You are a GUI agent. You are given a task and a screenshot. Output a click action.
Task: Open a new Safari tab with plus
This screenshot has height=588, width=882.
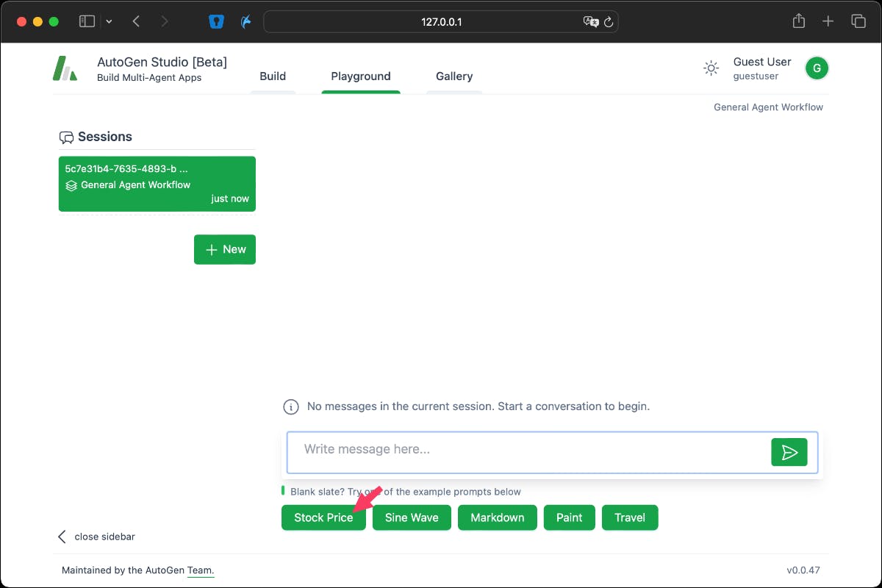[x=828, y=21]
